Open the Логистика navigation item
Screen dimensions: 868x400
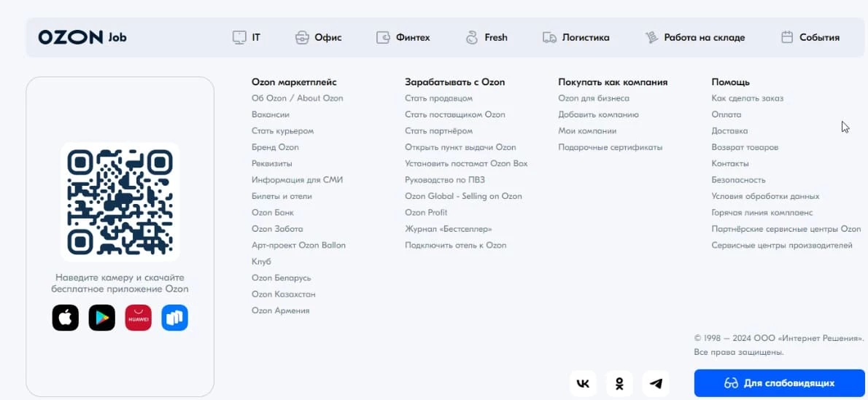click(x=576, y=37)
